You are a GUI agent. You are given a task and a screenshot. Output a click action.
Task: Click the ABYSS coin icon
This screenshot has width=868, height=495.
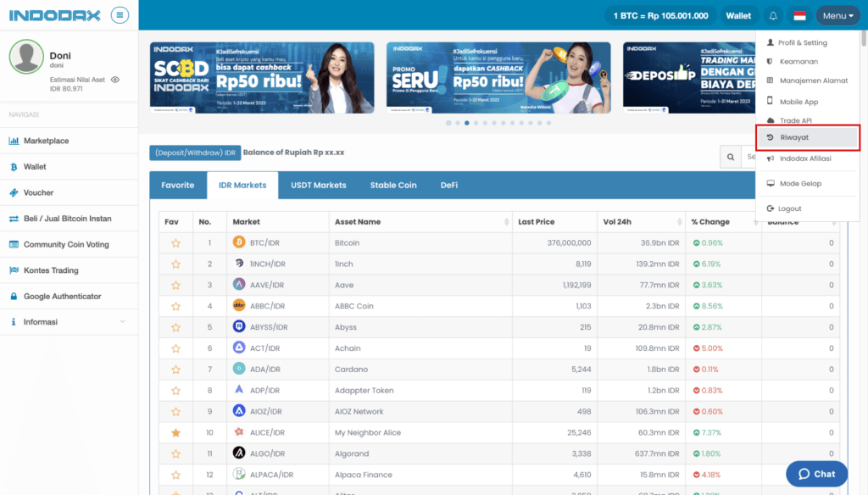click(238, 326)
